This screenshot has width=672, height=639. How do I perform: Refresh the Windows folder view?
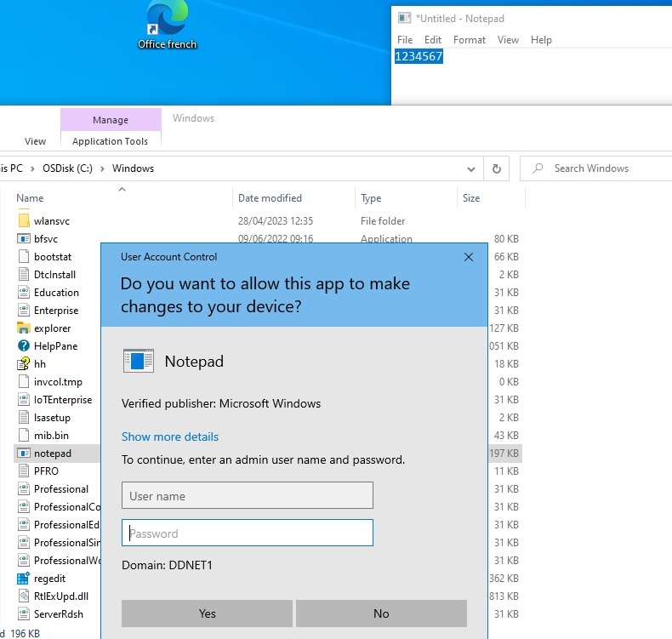point(496,168)
